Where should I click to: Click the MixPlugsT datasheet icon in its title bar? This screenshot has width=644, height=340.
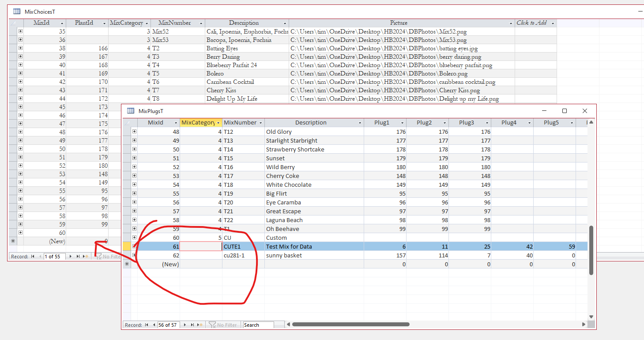click(x=131, y=111)
